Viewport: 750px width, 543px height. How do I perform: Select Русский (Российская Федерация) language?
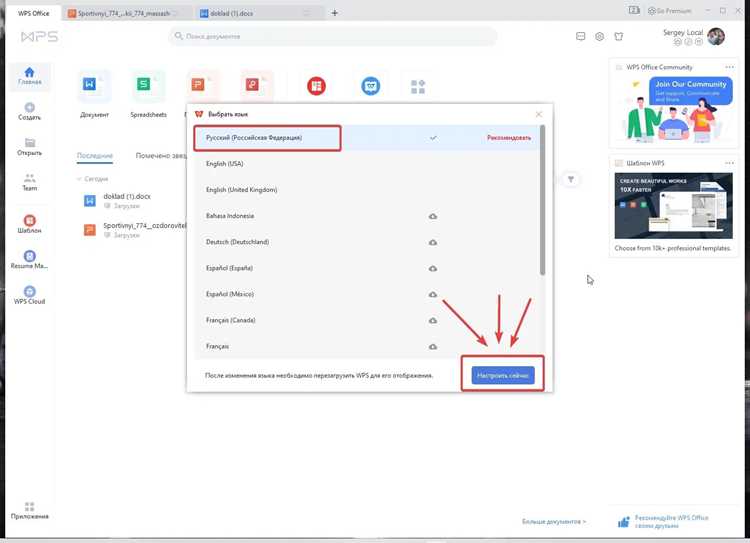coord(366,138)
